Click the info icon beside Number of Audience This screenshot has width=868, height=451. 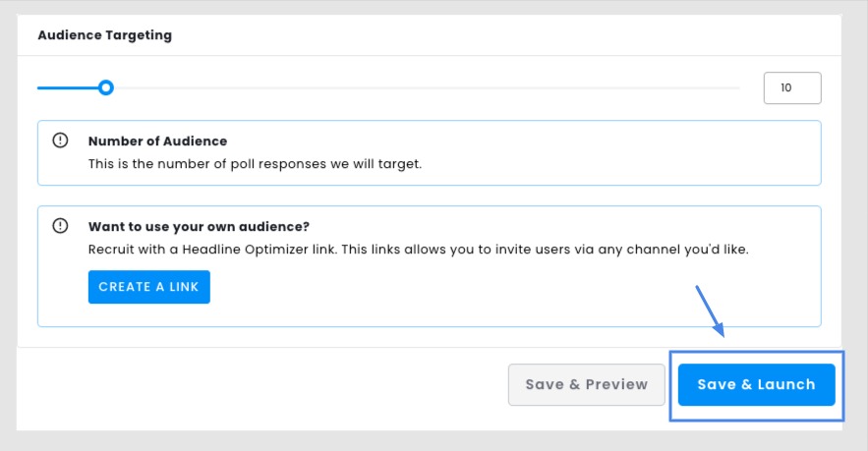click(x=60, y=141)
